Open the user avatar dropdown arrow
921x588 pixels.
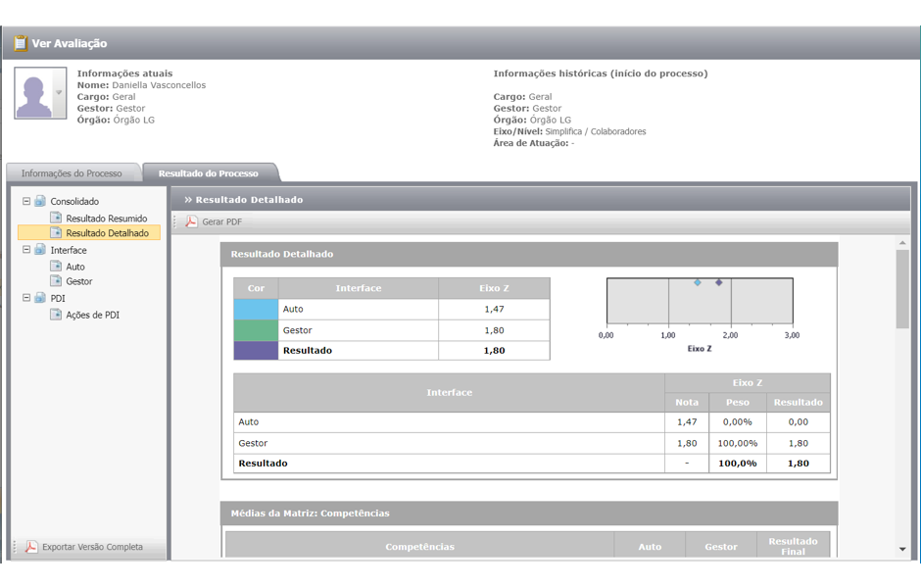coord(59,93)
